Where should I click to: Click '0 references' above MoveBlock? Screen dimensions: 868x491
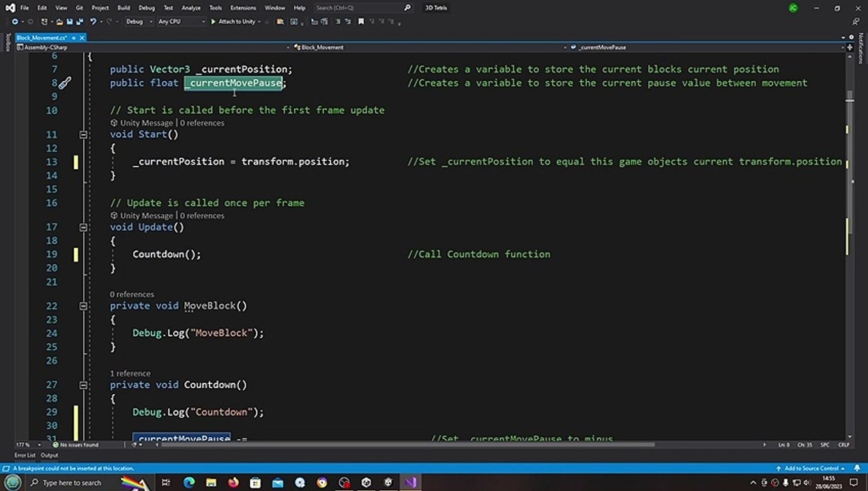(x=132, y=294)
